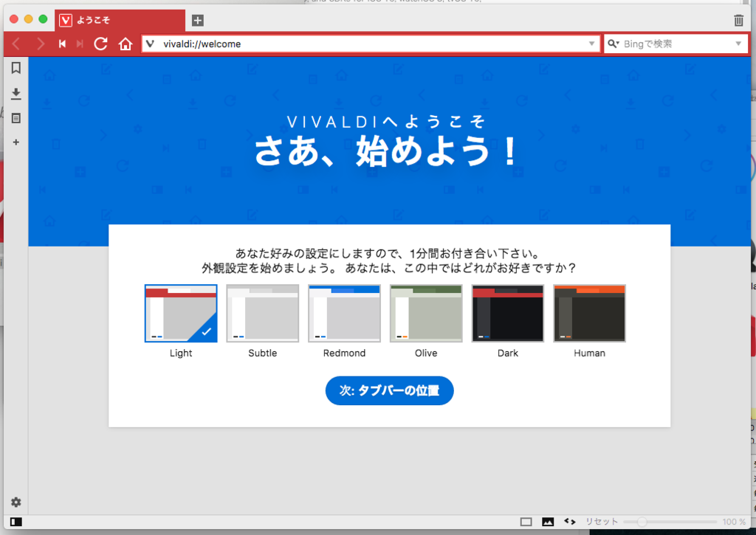Click the Light label text

point(181,353)
